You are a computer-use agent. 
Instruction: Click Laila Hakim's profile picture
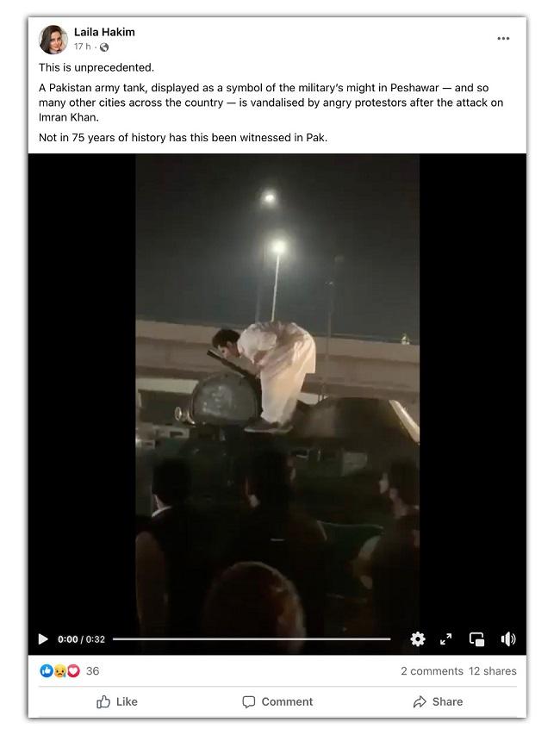click(53, 40)
